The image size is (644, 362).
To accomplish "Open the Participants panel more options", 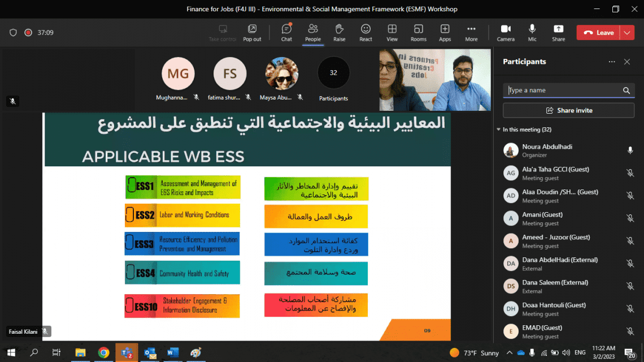I will (611, 62).
